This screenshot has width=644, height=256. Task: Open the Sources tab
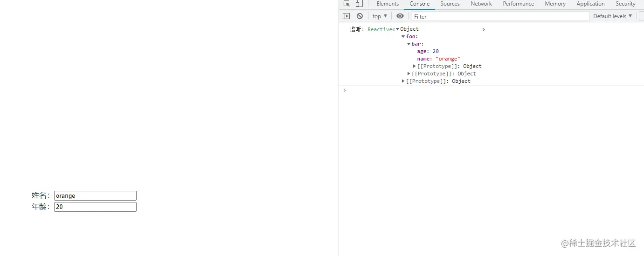coord(450,4)
